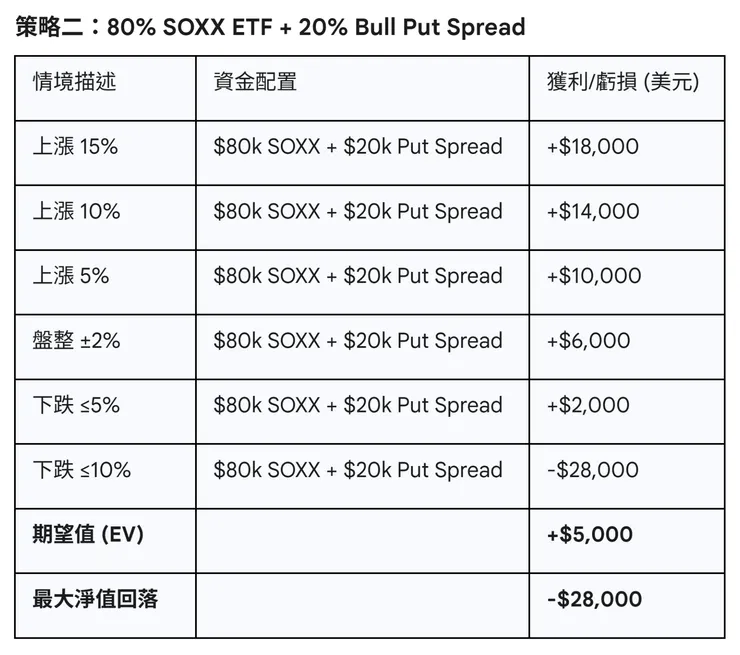
Task: Click the '下跌 ≤5%' scenario cell
Action: tap(76, 405)
